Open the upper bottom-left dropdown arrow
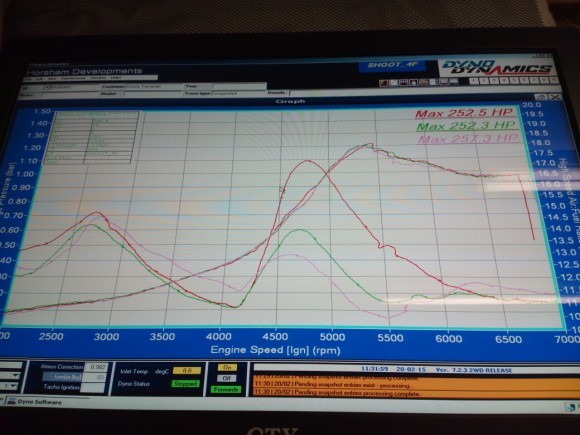Viewport: 580px width, 435px height. click(16, 375)
